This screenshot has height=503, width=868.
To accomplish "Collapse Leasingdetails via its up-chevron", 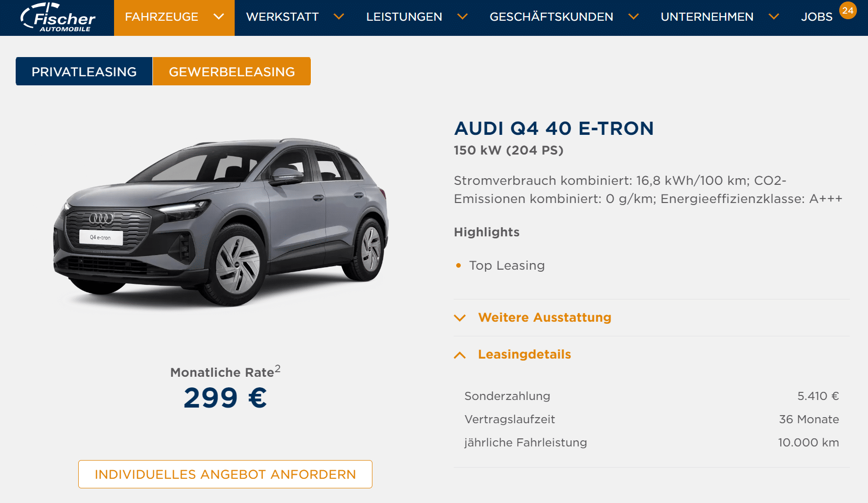I will click(460, 355).
